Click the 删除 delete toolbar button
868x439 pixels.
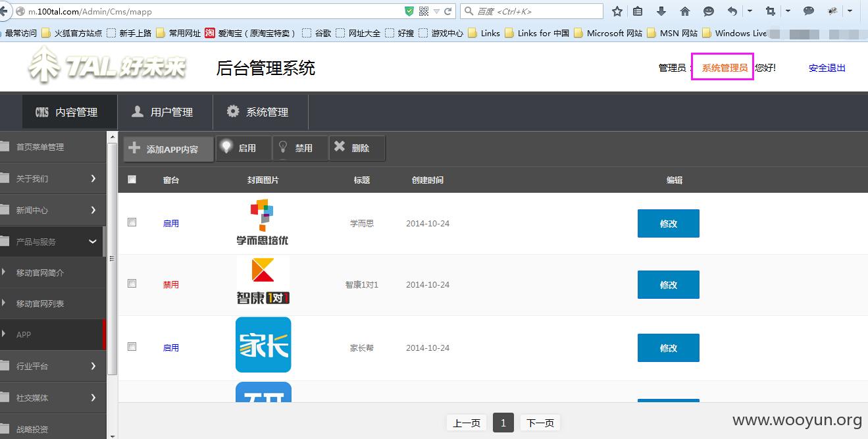point(357,148)
